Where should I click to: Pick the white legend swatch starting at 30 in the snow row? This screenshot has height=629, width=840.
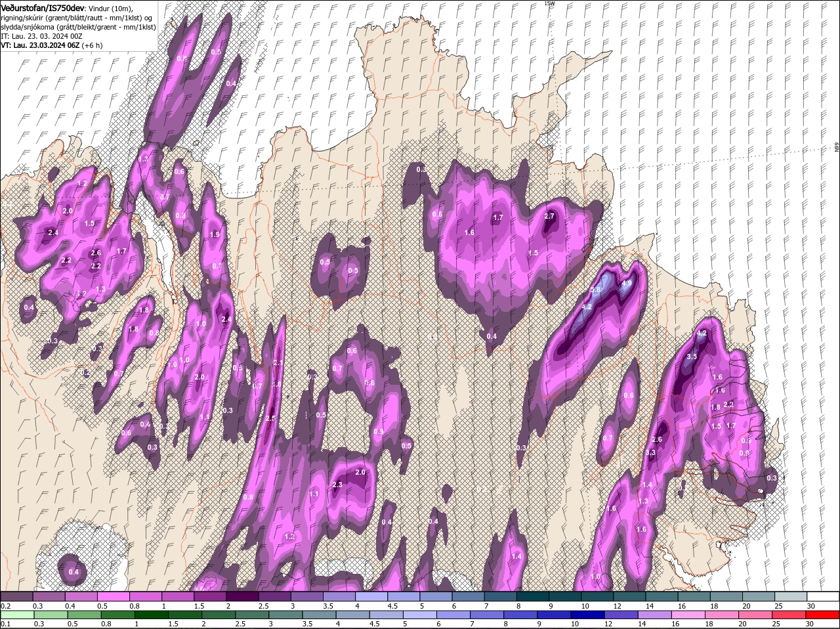[x=824, y=596]
